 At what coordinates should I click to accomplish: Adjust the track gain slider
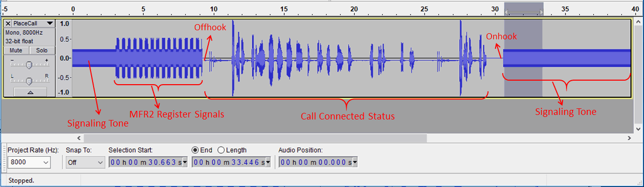(29, 65)
